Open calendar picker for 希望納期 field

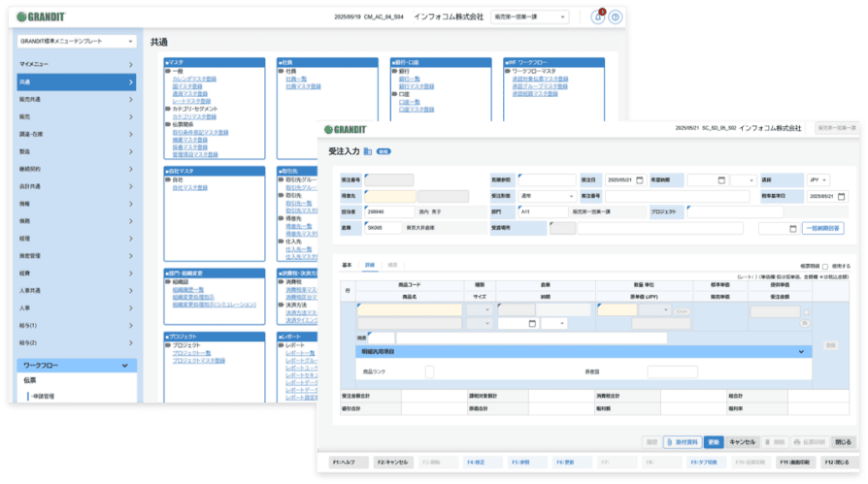pyautogui.click(x=720, y=180)
